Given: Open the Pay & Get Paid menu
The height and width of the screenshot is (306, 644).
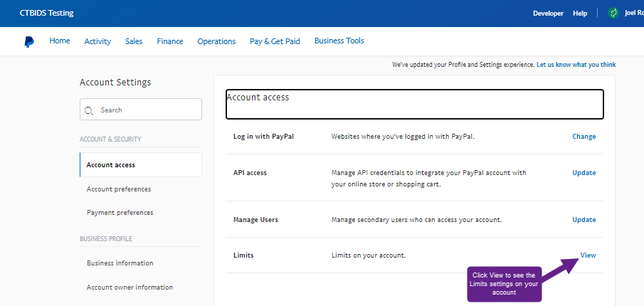Looking at the screenshot, I should pyautogui.click(x=275, y=41).
